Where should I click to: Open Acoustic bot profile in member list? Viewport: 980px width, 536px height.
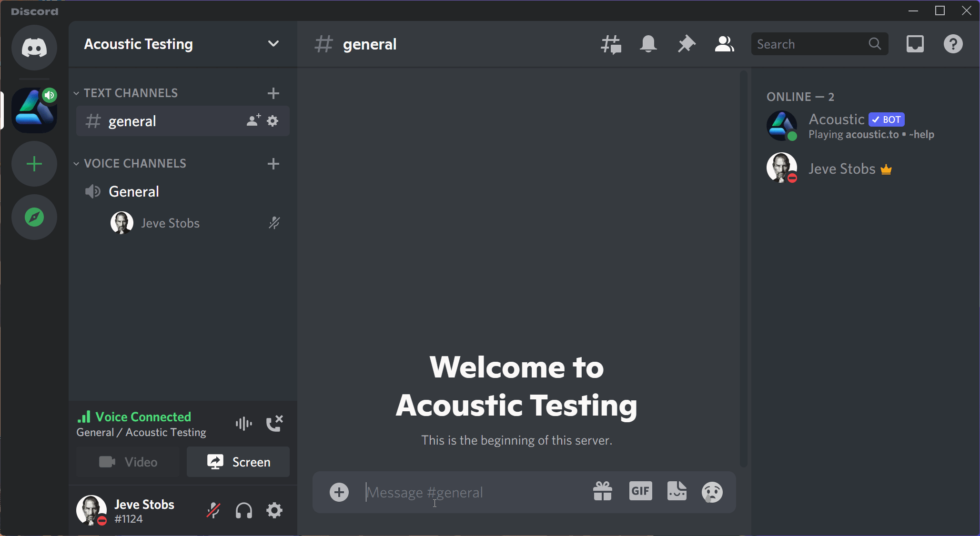click(x=865, y=126)
